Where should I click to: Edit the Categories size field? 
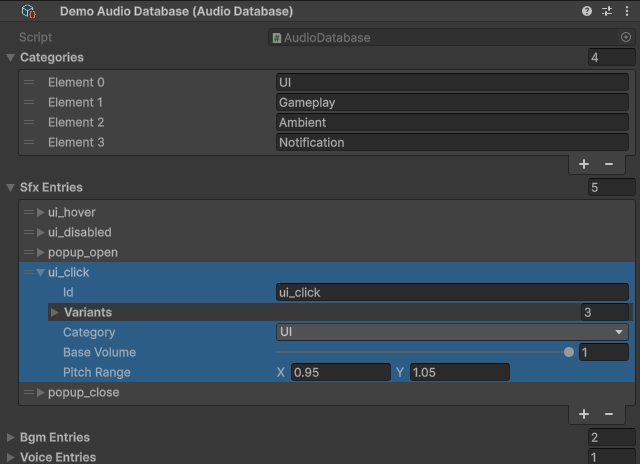(x=611, y=58)
